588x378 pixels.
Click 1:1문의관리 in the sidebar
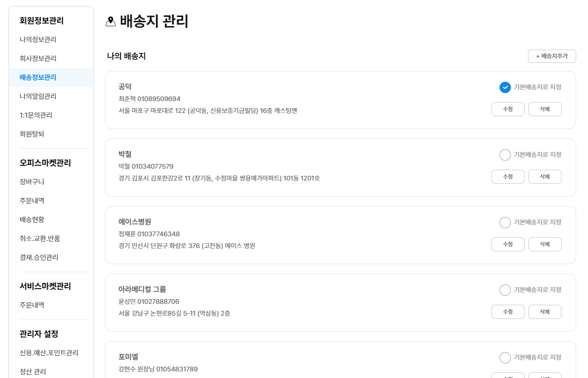[x=36, y=115]
